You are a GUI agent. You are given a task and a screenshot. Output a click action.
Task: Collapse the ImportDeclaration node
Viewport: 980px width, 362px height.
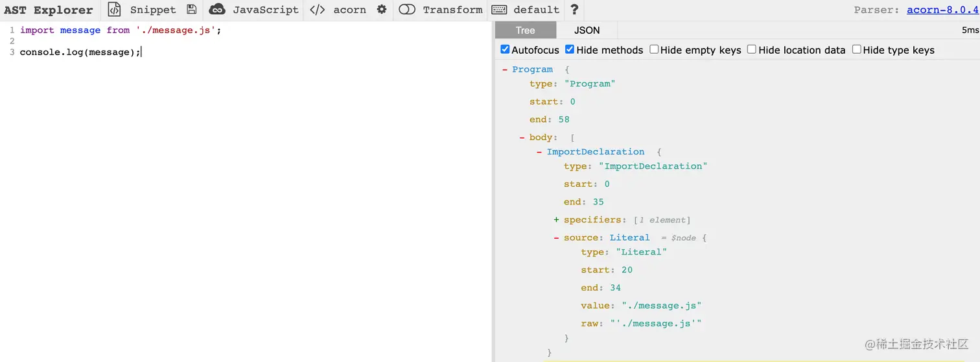coord(539,152)
